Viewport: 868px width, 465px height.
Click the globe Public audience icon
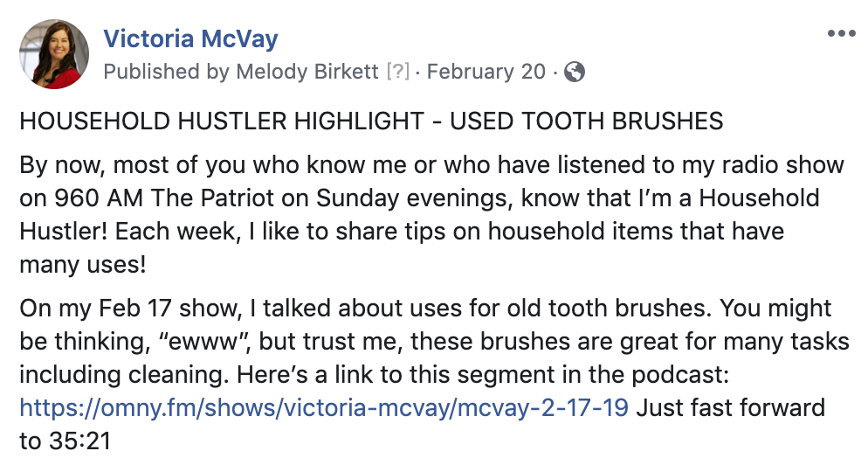(x=574, y=72)
